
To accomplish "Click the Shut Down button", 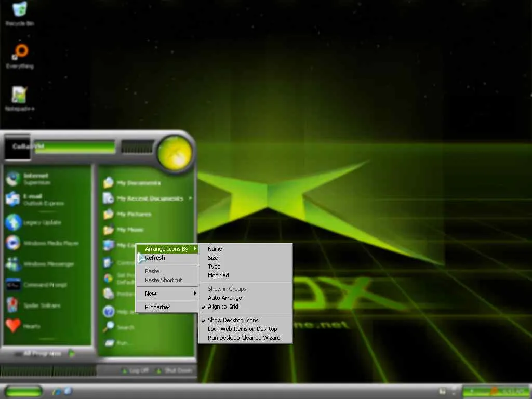I will pos(174,370).
